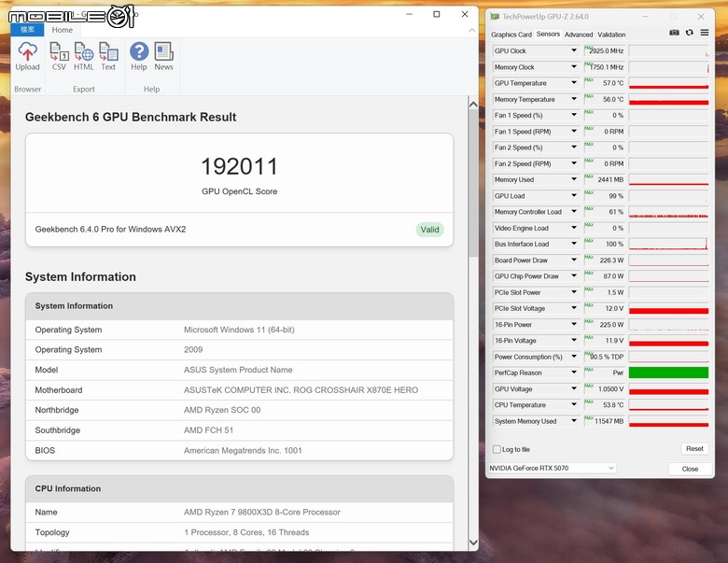
Task: Click the GPU Temperature red graph
Action: click(668, 83)
